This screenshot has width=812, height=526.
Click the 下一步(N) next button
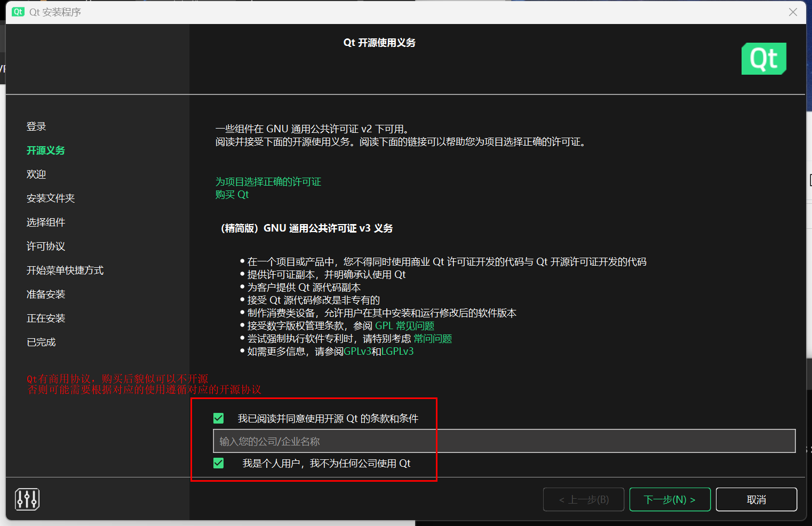pos(670,499)
